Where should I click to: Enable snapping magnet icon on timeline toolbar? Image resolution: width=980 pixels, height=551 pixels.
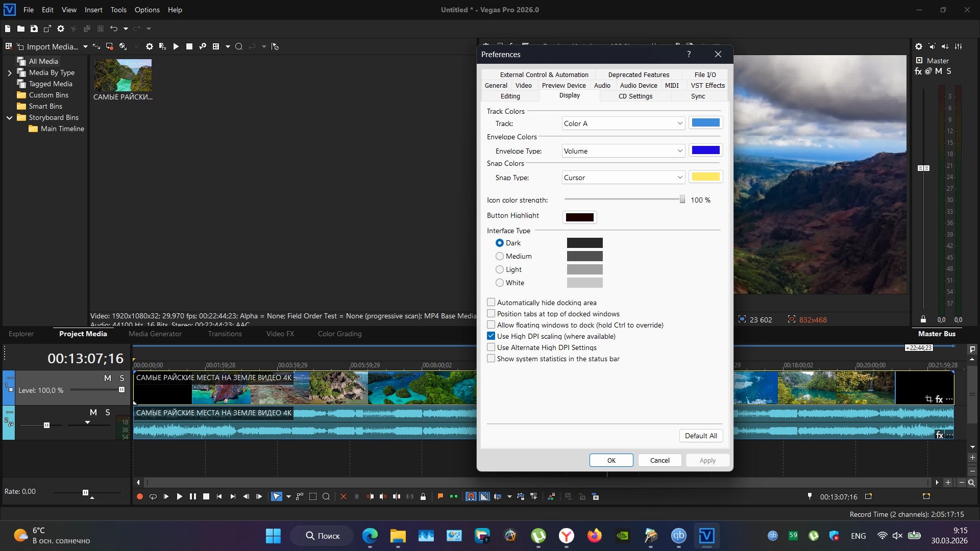click(471, 496)
